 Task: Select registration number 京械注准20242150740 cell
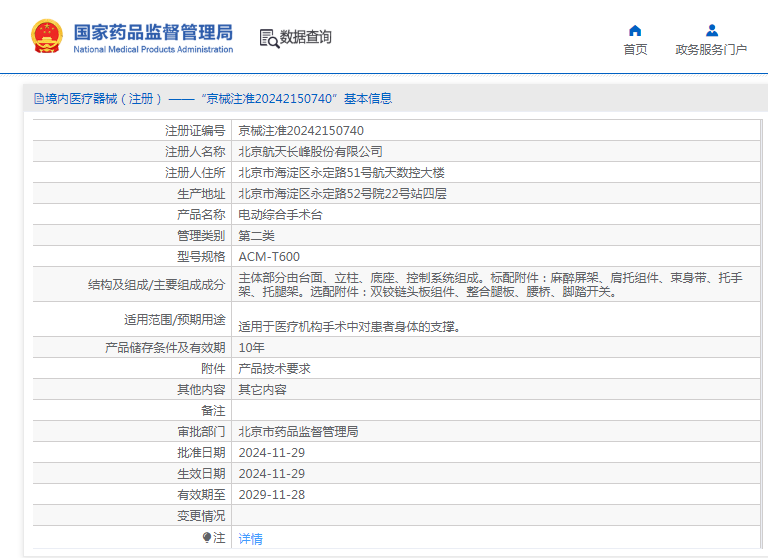coord(301,131)
